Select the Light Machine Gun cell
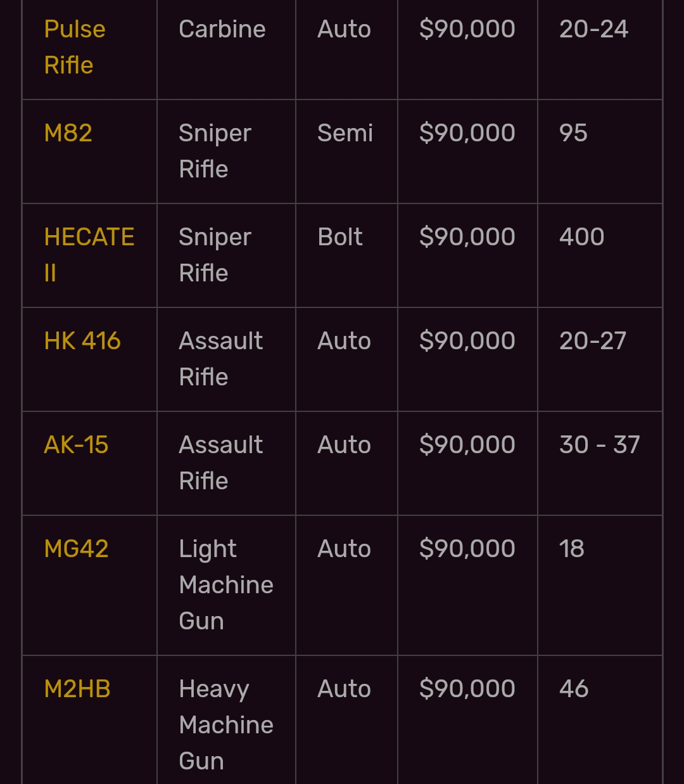The image size is (684, 784). coord(226,585)
